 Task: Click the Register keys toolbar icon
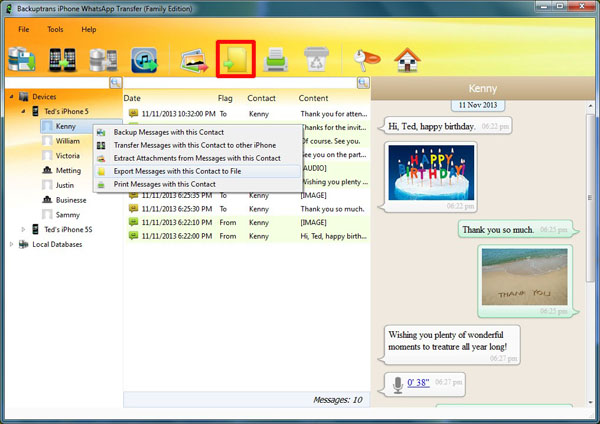(x=366, y=60)
